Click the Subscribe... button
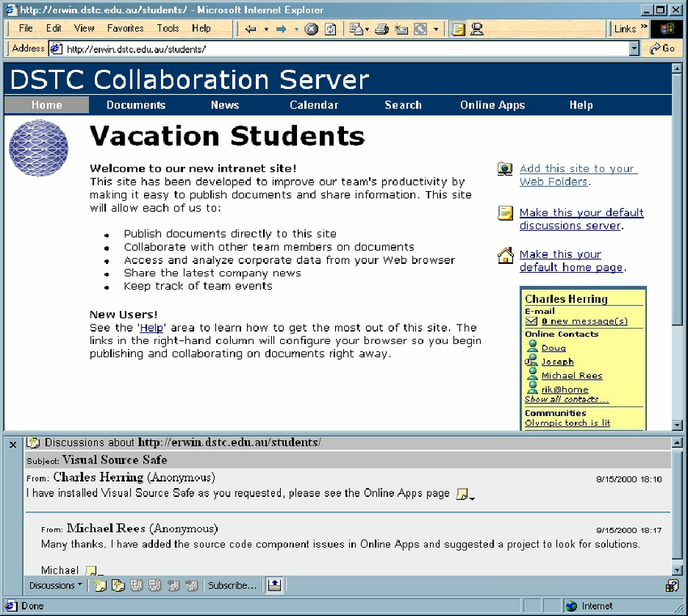The width and height of the screenshot is (688, 616). pyautogui.click(x=231, y=585)
